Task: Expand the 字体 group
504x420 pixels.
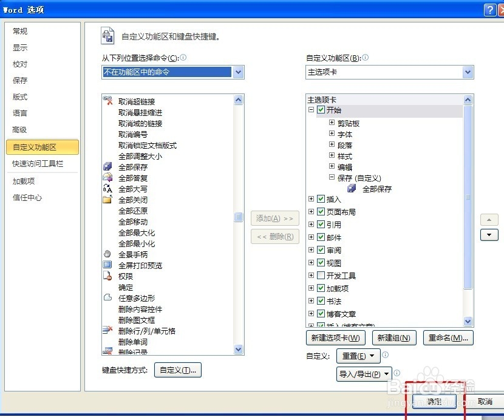Action: [x=332, y=134]
